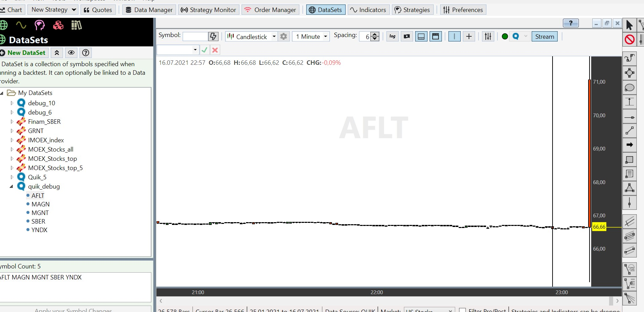Select the YNDX symbol in quik_debug
The height and width of the screenshot is (312, 644).
39,230
